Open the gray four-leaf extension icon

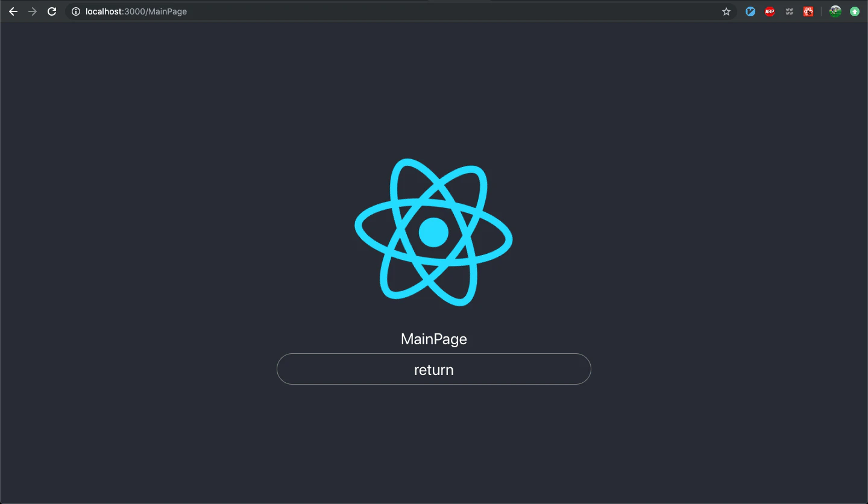pyautogui.click(x=789, y=11)
